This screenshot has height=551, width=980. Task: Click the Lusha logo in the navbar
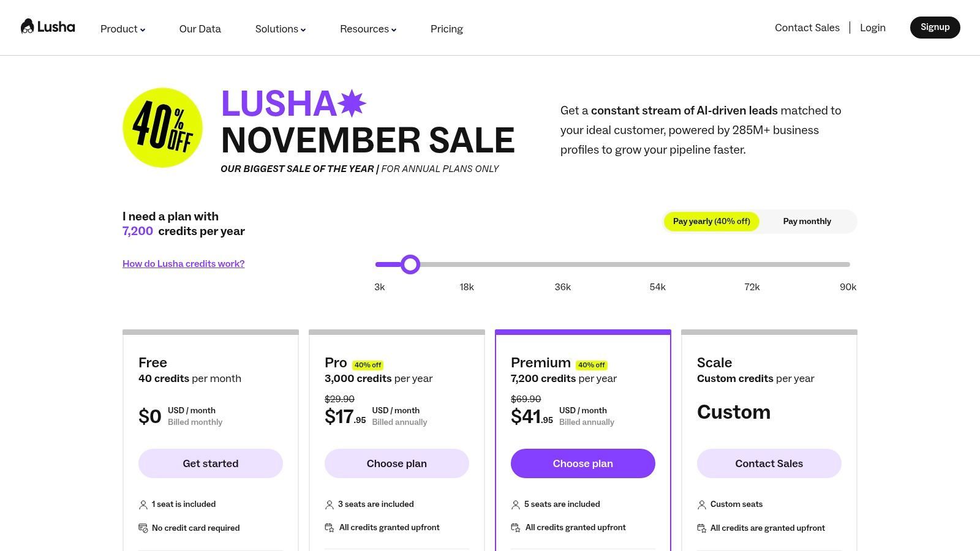pos(47,26)
